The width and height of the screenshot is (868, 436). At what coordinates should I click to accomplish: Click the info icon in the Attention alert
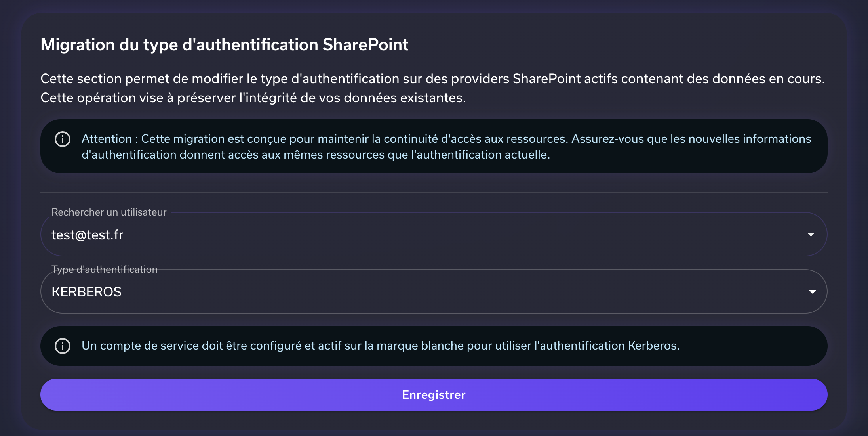(63, 139)
